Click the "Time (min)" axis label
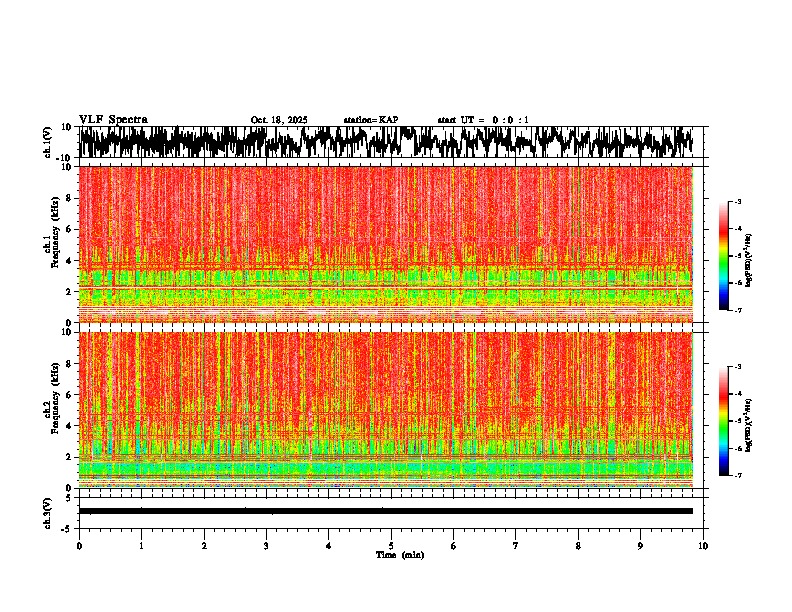This screenshot has height=612, width=792. (x=400, y=555)
